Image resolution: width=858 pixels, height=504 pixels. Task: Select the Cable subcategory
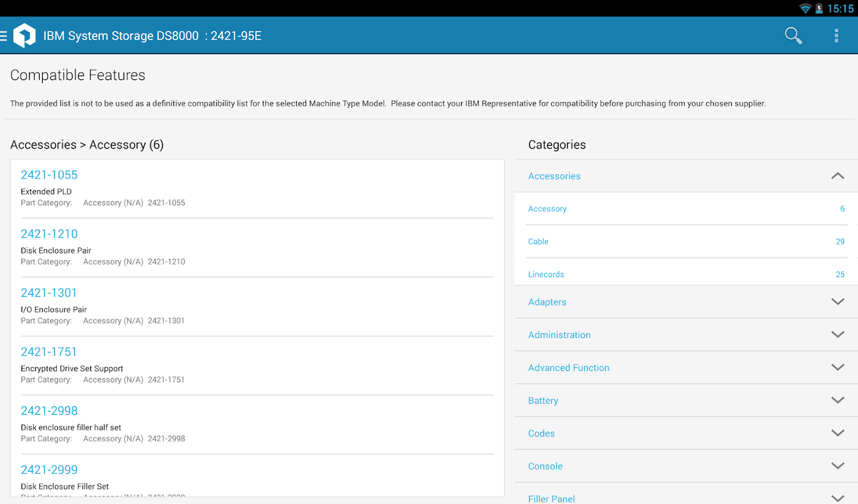point(686,241)
